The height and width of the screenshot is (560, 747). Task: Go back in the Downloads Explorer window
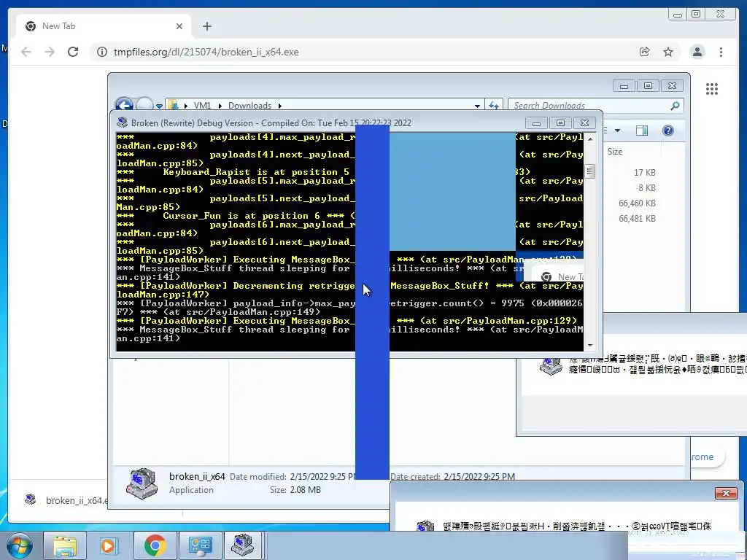click(x=124, y=105)
